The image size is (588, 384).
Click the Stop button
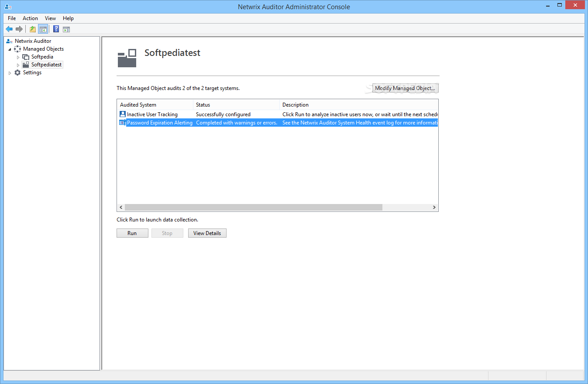pos(167,233)
